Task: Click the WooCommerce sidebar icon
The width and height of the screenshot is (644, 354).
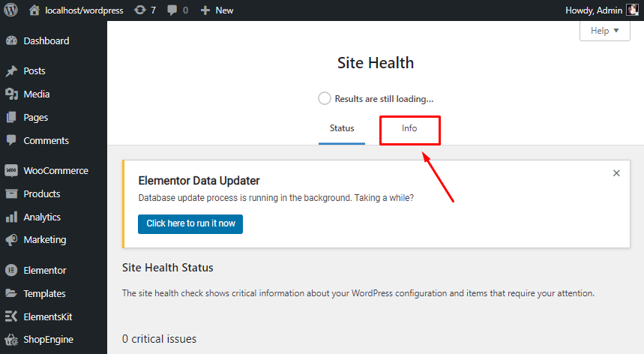Action: tap(11, 171)
